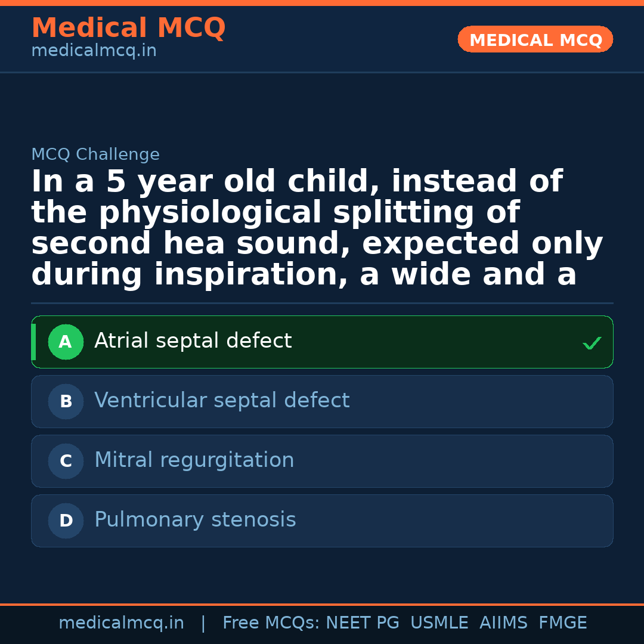Click the circular D badge icon
Screen dimensions: 644x644
[66, 521]
